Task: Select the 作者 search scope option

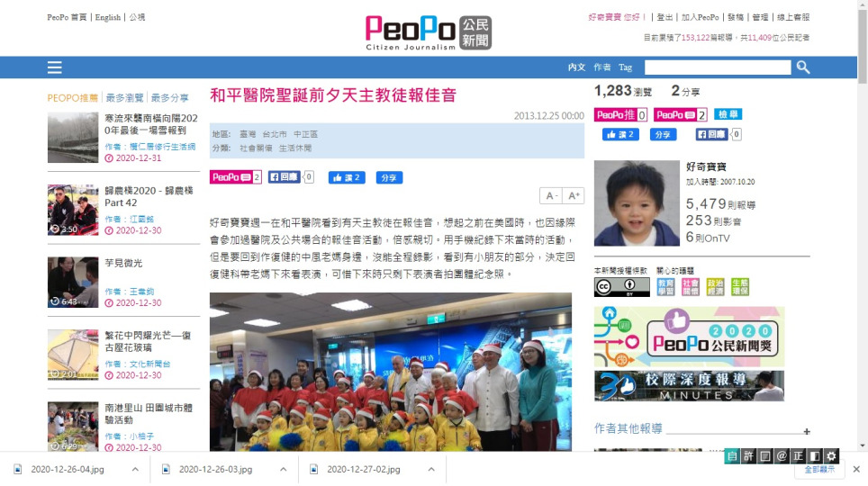Action: click(x=602, y=67)
